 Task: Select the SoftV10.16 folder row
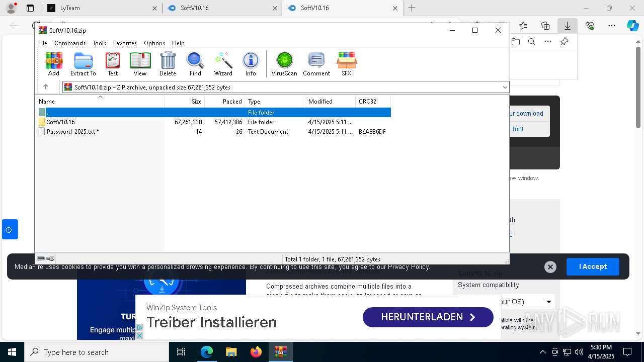(214, 122)
